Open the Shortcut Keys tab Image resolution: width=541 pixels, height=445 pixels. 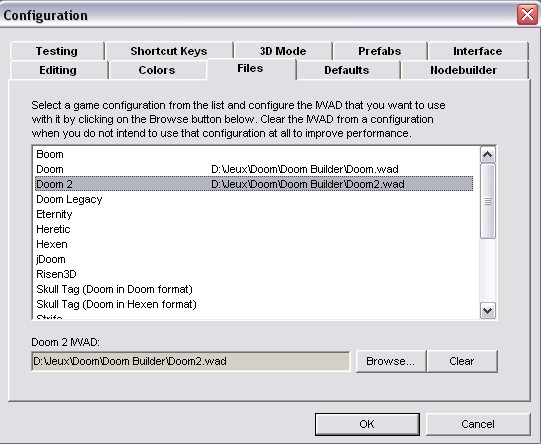pyautogui.click(x=169, y=51)
